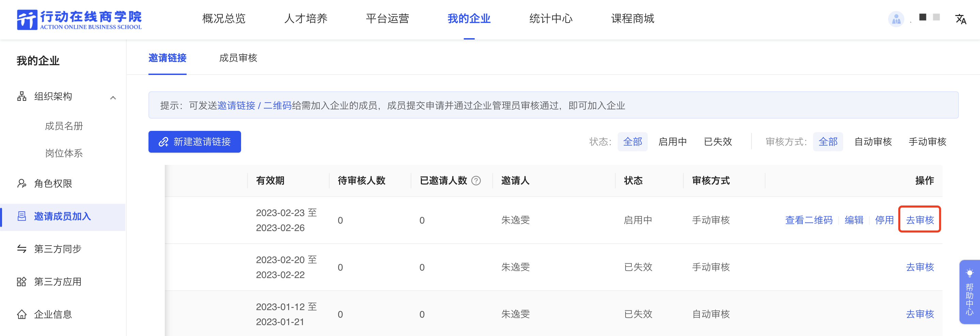
Task: Open 概况总览 in the top navigation
Action: (224, 19)
